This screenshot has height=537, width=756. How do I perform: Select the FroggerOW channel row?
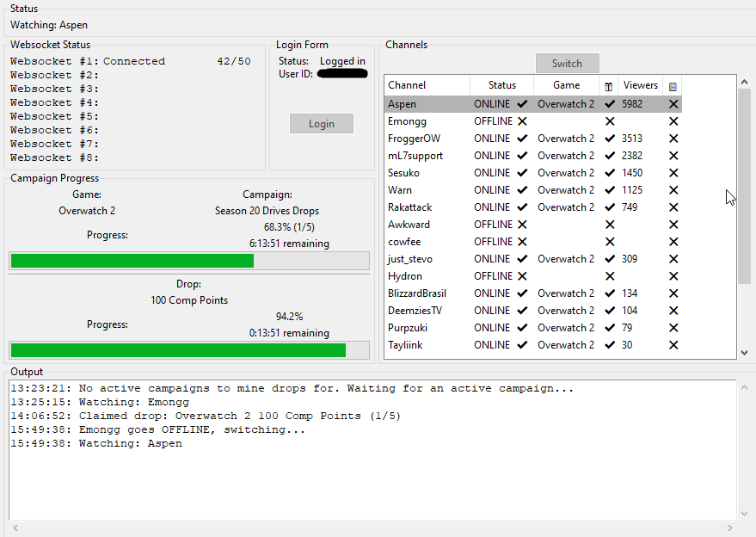tap(533, 139)
